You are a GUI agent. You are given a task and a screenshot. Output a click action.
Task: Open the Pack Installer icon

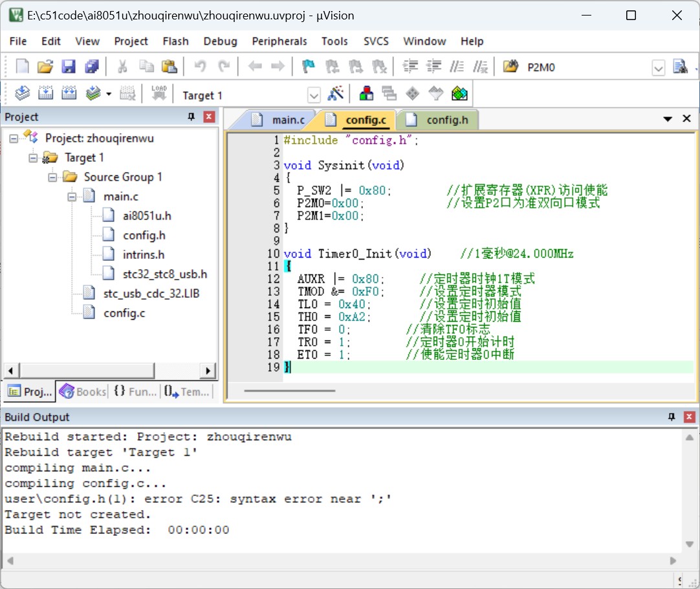(x=459, y=93)
